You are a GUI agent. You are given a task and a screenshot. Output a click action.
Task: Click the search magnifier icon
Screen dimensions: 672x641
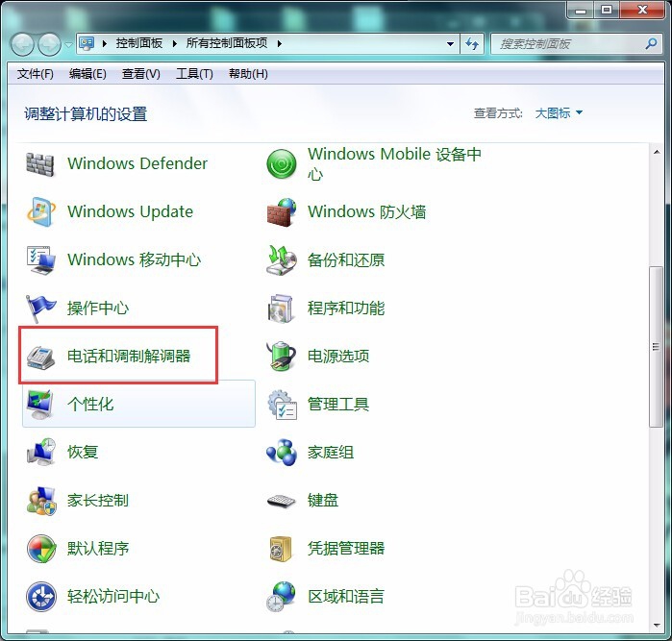tap(651, 43)
